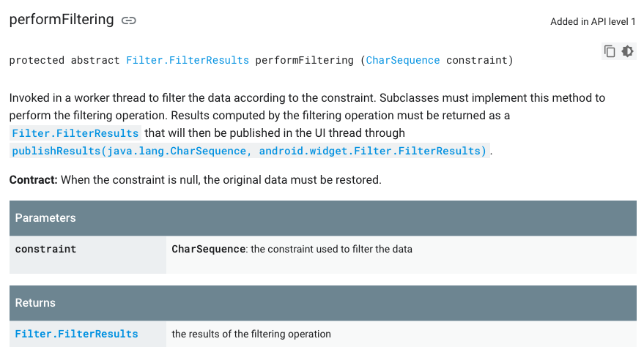The height and width of the screenshot is (355, 644).
Task: Click the anchor link icon beside performFiltering
Action: [128, 20]
